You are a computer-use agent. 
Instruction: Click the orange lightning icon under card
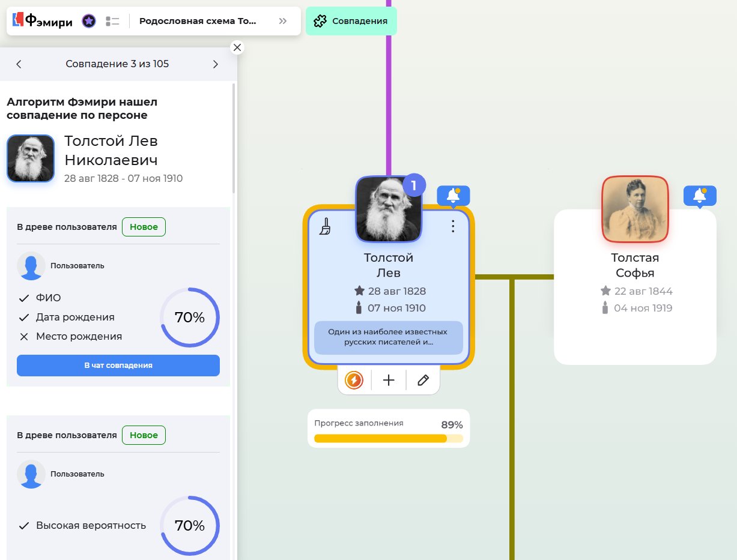(x=354, y=380)
